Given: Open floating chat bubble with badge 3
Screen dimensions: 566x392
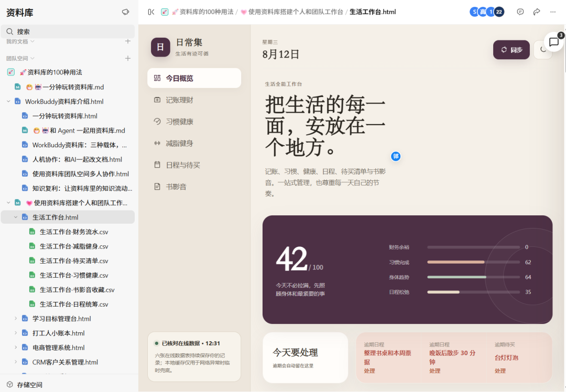Looking at the screenshot, I should pyautogui.click(x=554, y=42).
